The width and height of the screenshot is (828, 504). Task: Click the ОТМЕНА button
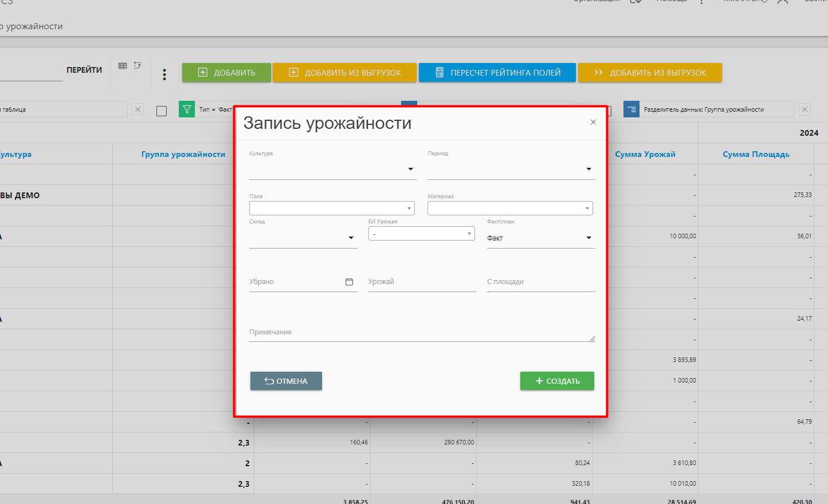click(x=286, y=381)
